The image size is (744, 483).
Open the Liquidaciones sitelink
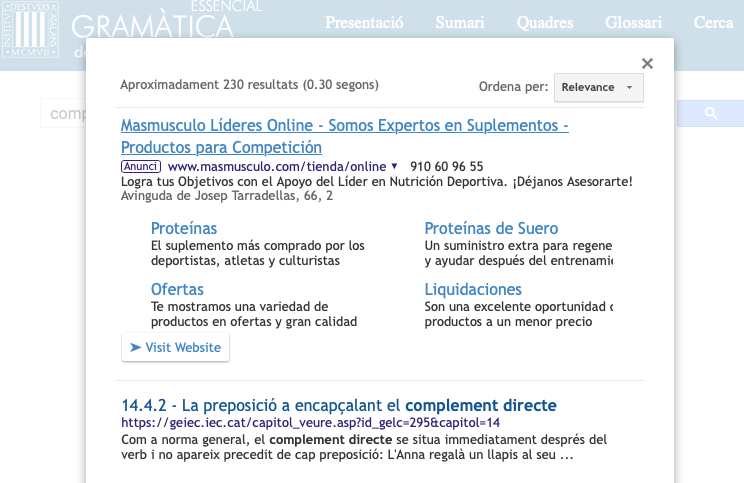[473, 289]
